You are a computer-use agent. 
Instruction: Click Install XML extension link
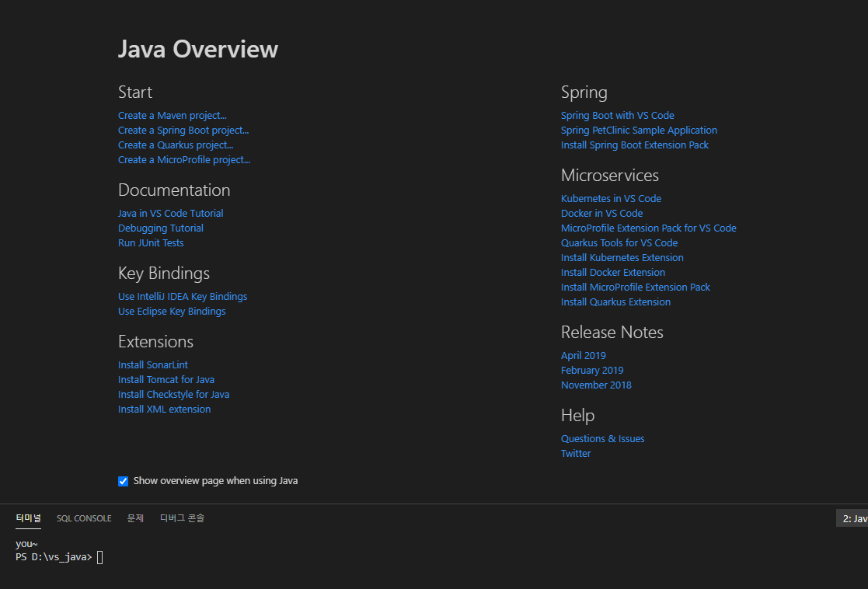165,409
